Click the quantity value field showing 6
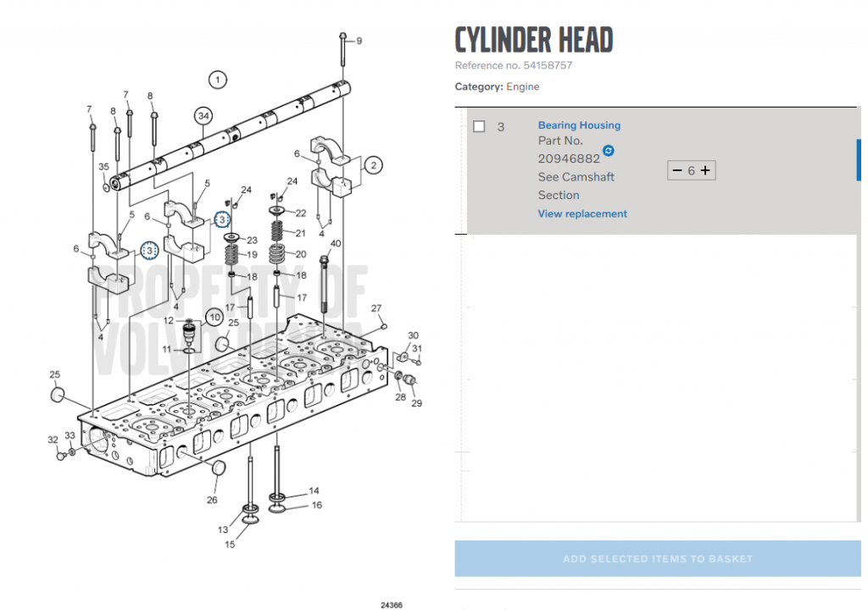Screen dimensions: 868x610 [x=691, y=170]
